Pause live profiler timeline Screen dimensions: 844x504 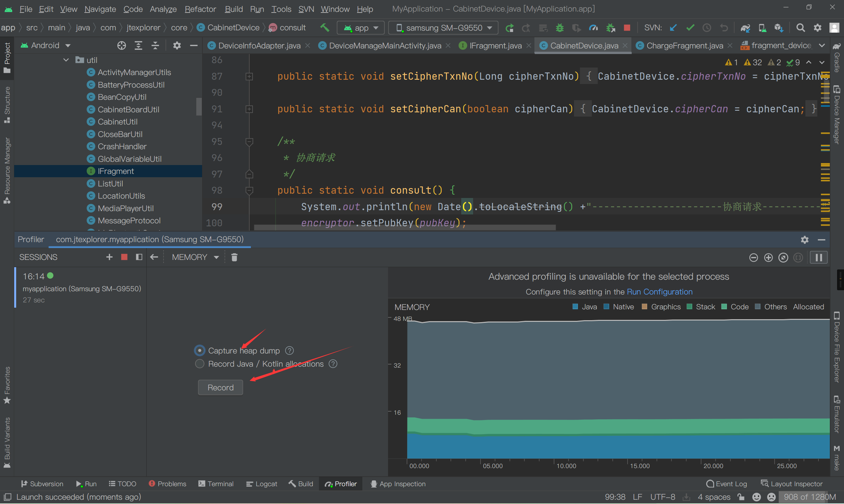click(x=819, y=258)
